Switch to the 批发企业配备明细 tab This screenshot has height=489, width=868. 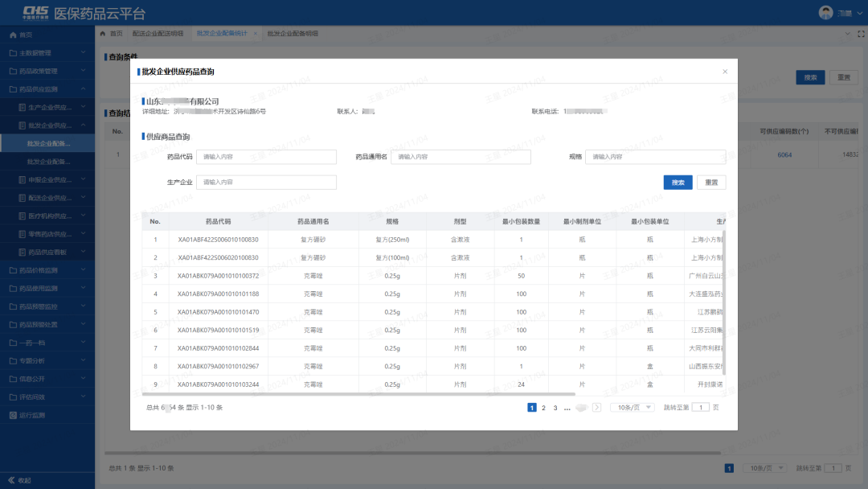pyautogui.click(x=293, y=34)
